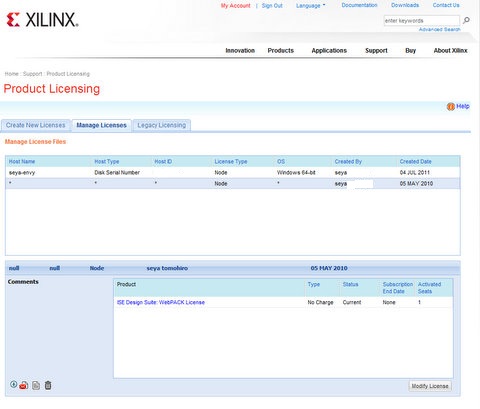
Task: Select the seya-envy license row
Action: (233, 173)
